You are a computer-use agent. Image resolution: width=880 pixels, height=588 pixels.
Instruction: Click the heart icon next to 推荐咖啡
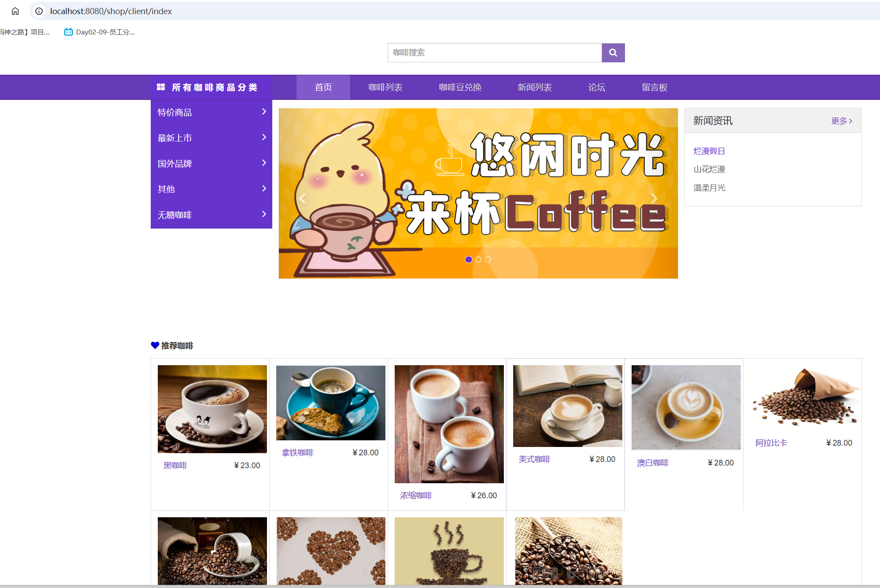(x=154, y=345)
